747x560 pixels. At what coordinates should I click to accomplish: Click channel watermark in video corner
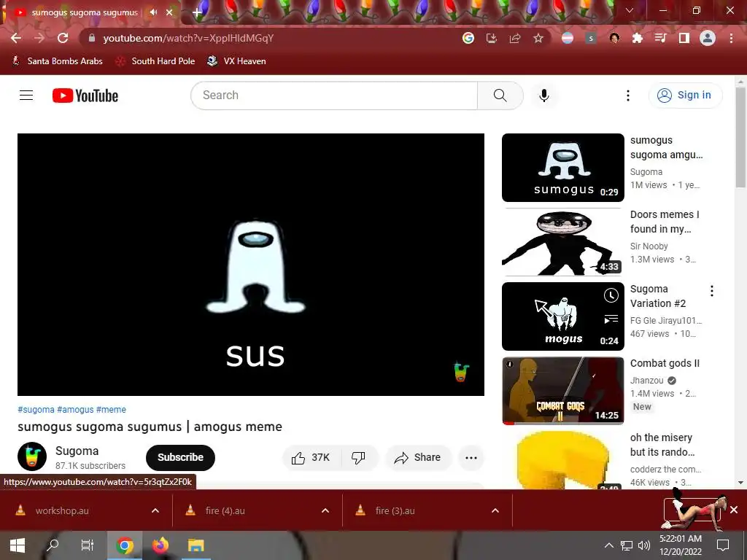pyautogui.click(x=461, y=372)
